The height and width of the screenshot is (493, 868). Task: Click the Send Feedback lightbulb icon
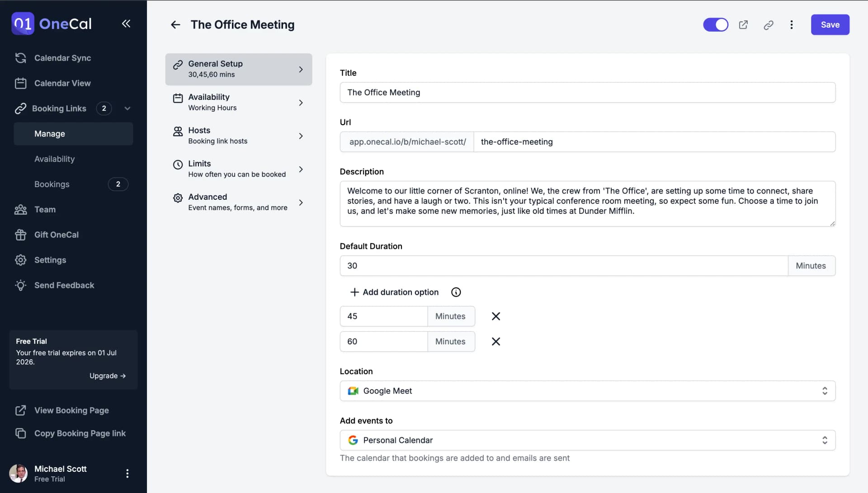click(20, 286)
